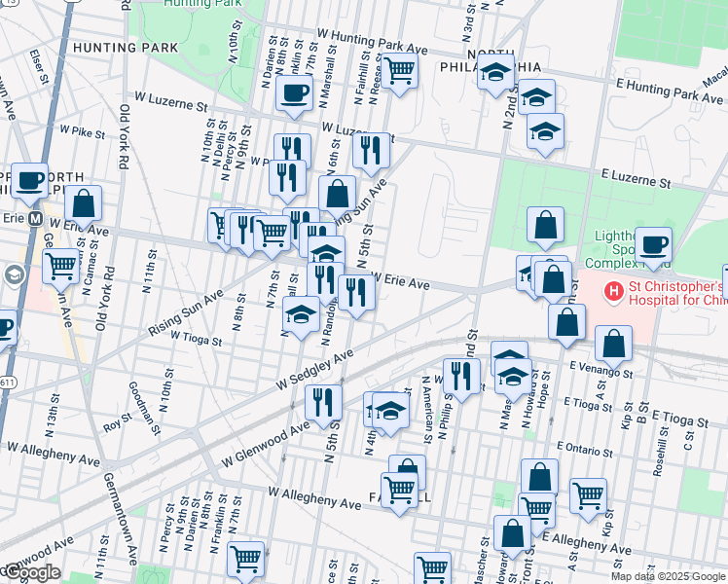This screenshot has height=584, width=728.
Task: Click the Roy St street label
Action: (117, 422)
